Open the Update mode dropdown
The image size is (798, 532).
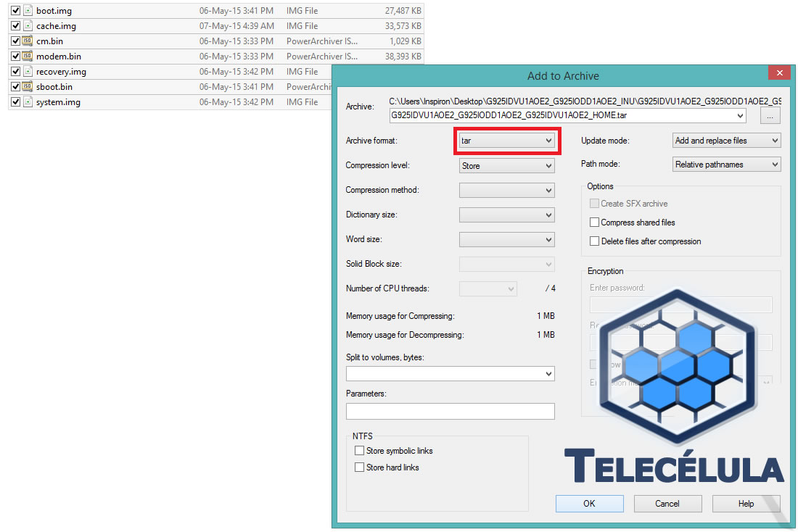point(726,141)
